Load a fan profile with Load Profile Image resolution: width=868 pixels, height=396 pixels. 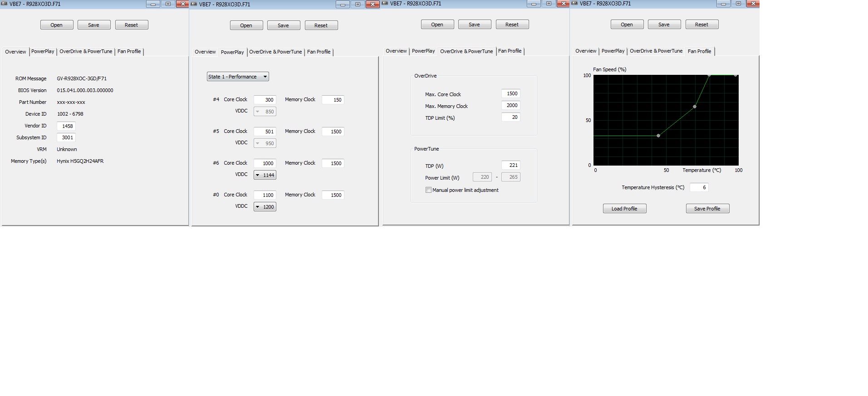tap(625, 209)
